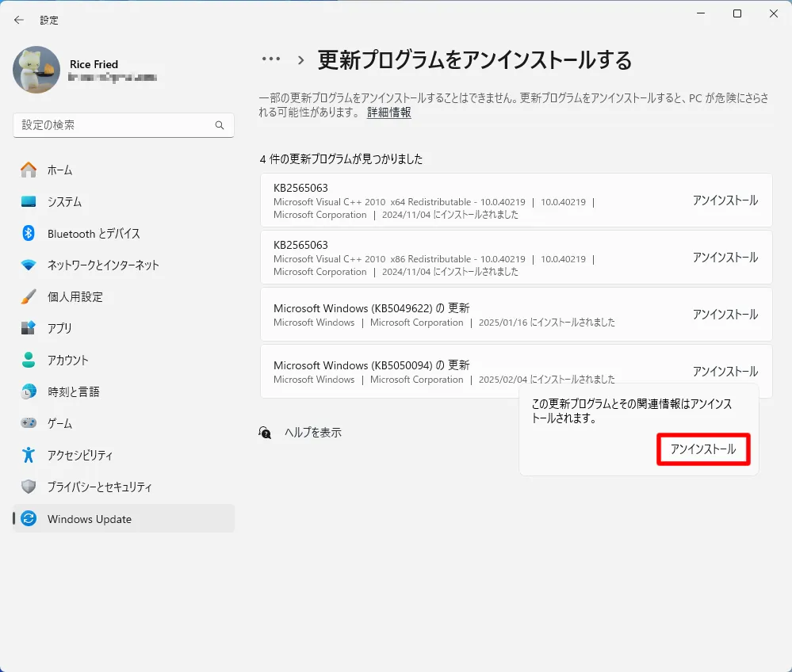Screen dimensions: 792x672
Task: Click the popup confirmation message text
Action: (x=631, y=411)
